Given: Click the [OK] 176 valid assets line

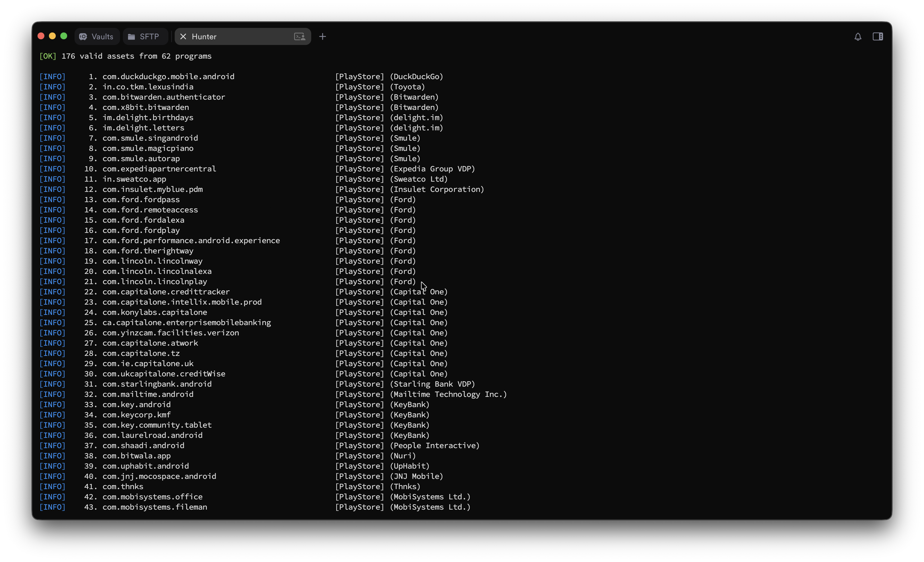Looking at the screenshot, I should point(126,56).
